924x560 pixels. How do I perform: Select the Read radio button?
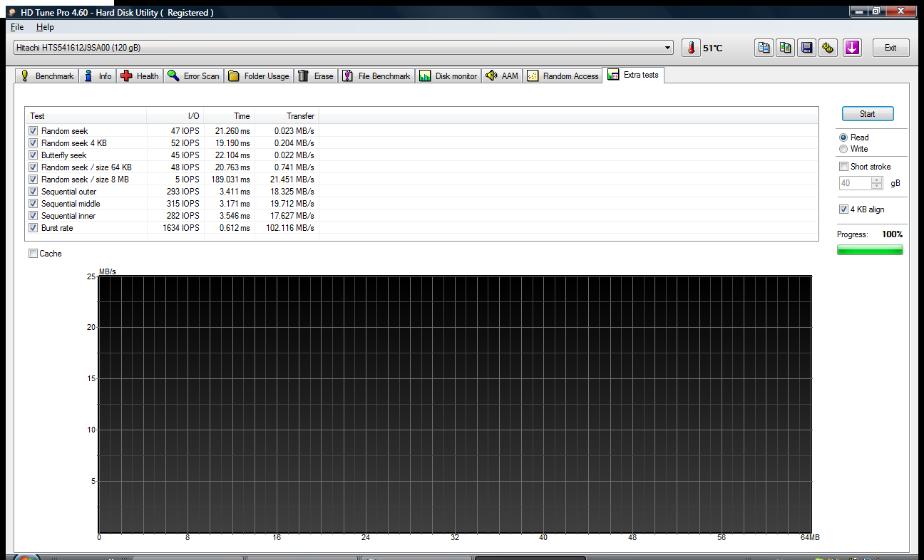pos(844,138)
